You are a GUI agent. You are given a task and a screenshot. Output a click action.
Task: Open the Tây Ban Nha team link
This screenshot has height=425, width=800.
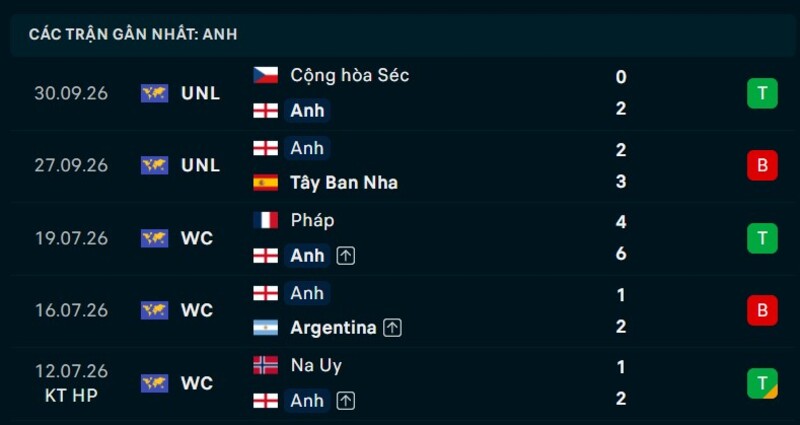point(344,183)
